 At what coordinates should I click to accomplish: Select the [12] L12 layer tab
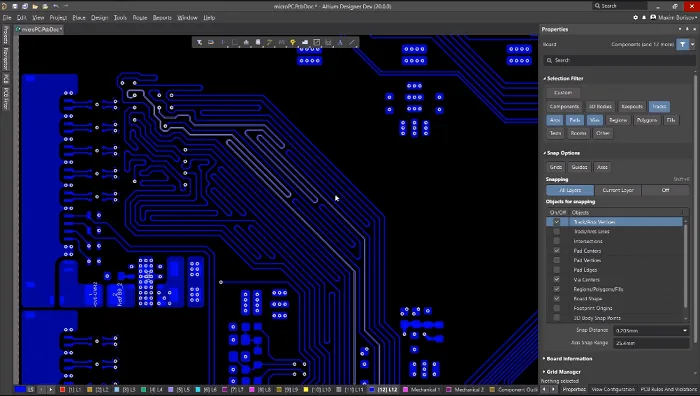383,390
